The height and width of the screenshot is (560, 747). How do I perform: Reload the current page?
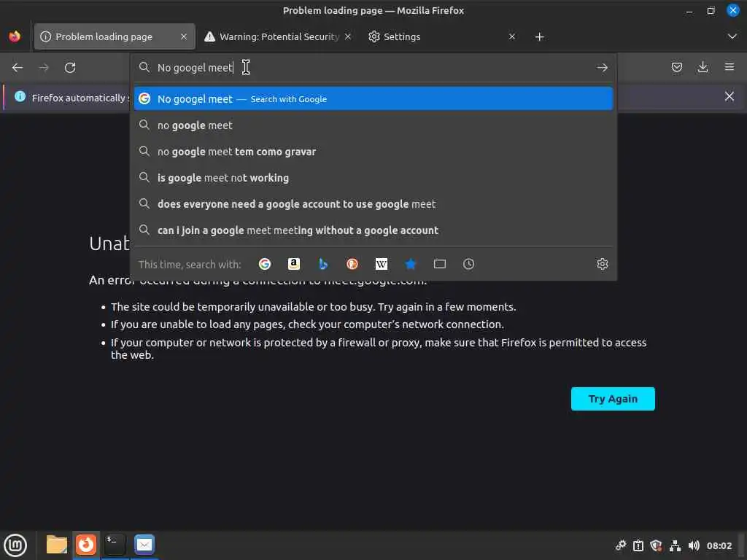(70, 68)
